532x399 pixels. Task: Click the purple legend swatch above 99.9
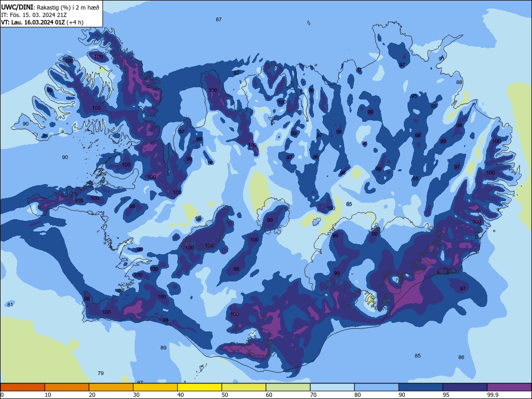pos(509,387)
